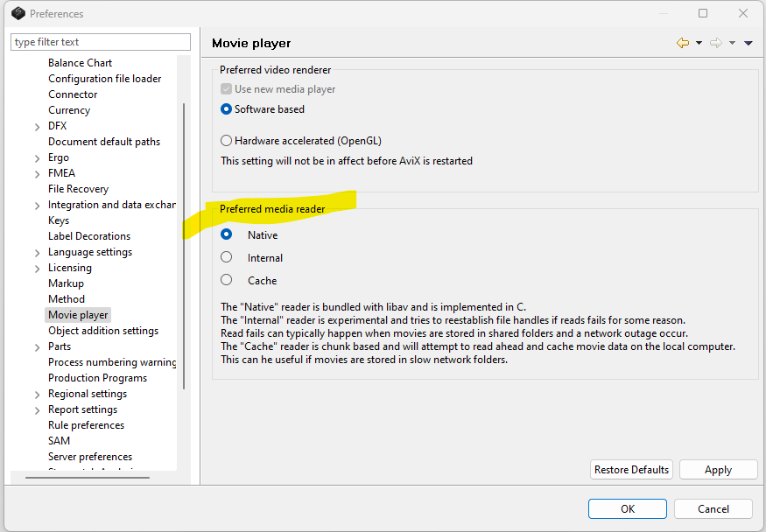Select Hardware accelerated (OpenGL) renderer
Screen dimensions: 766x532
point(227,140)
